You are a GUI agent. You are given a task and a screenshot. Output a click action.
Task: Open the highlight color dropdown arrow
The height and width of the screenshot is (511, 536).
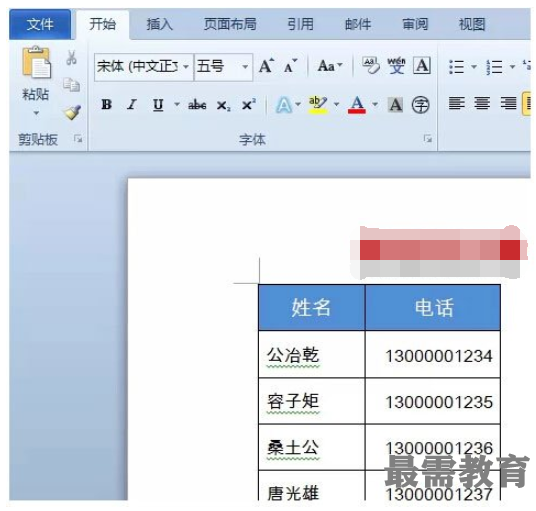pyautogui.click(x=336, y=104)
